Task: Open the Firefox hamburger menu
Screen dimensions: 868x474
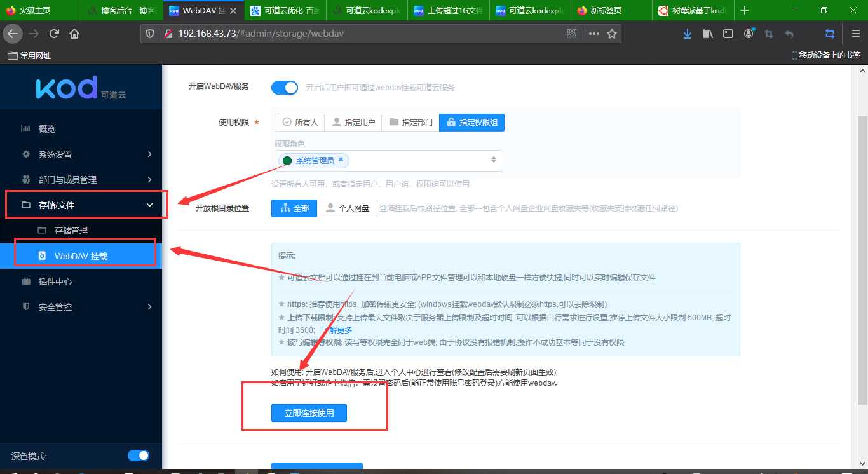Action: click(855, 34)
